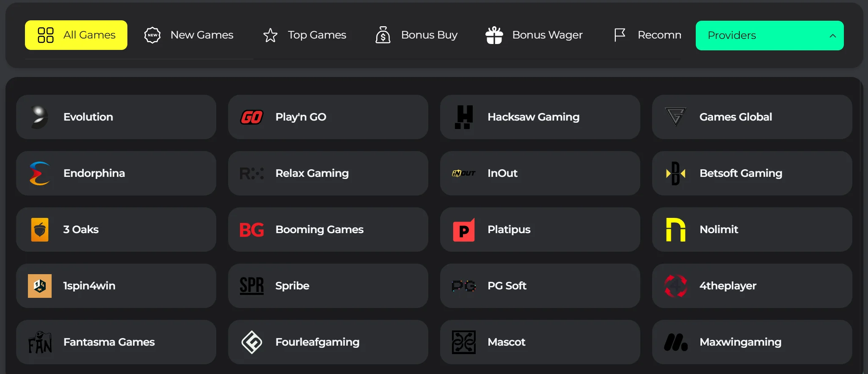Select the Booming Games BG icon
The height and width of the screenshot is (374, 868).
[x=251, y=230]
